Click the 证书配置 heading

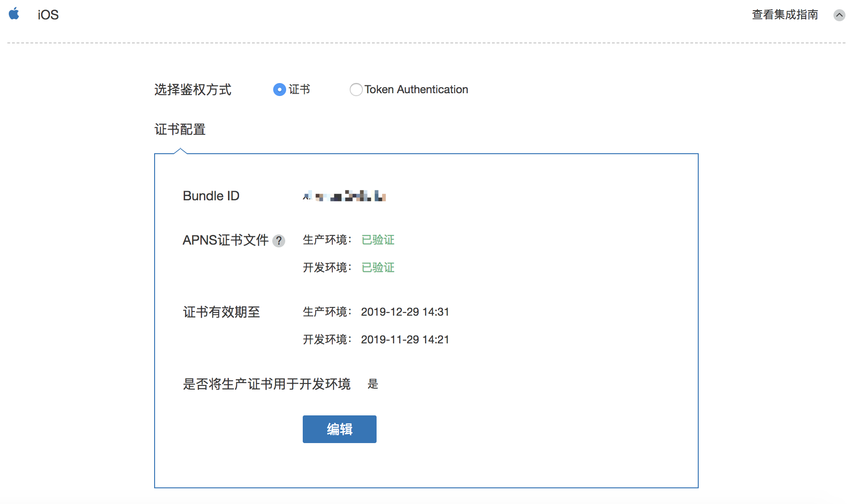180,129
